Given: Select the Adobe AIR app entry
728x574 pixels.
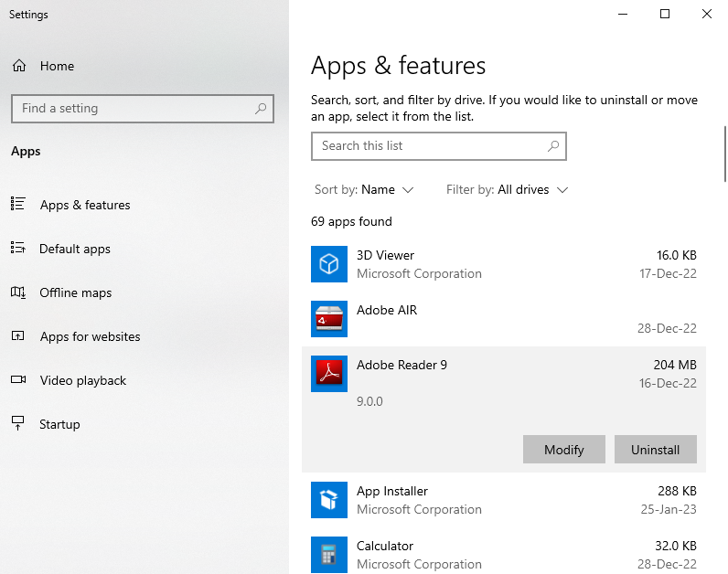Looking at the screenshot, I should coord(504,319).
